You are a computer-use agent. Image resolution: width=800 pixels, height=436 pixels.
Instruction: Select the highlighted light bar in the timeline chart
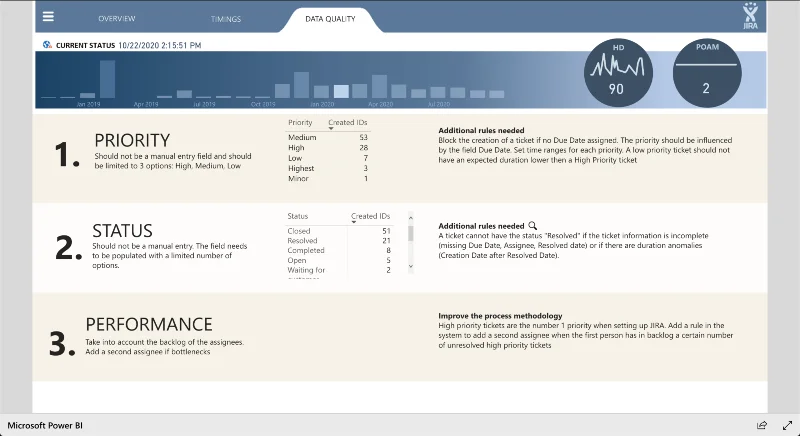pyautogui.click(x=341, y=92)
